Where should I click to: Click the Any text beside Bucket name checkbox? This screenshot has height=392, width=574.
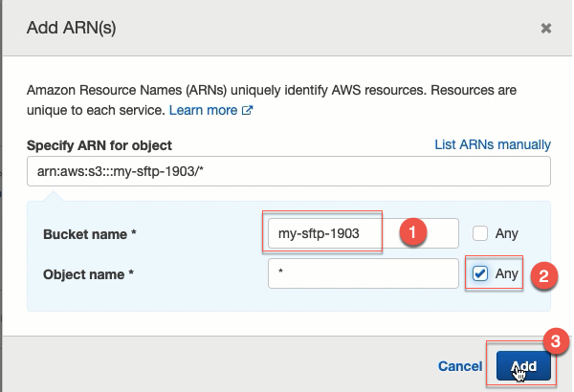[507, 233]
